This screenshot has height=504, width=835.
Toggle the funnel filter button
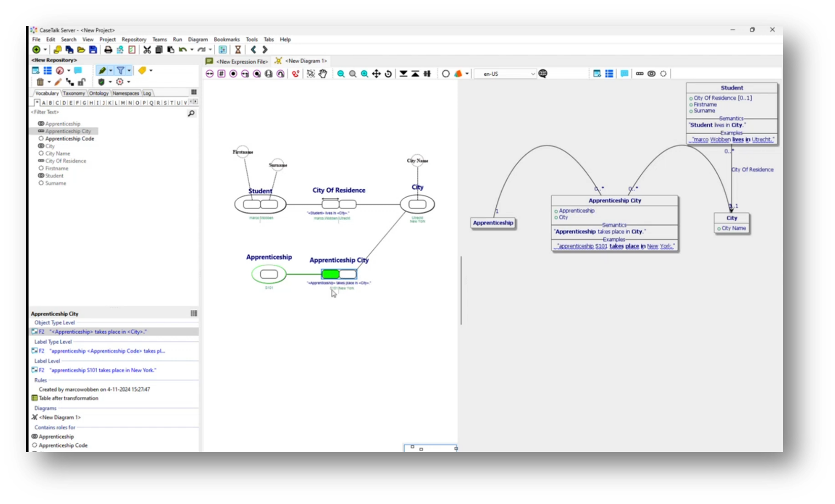click(x=120, y=70)
